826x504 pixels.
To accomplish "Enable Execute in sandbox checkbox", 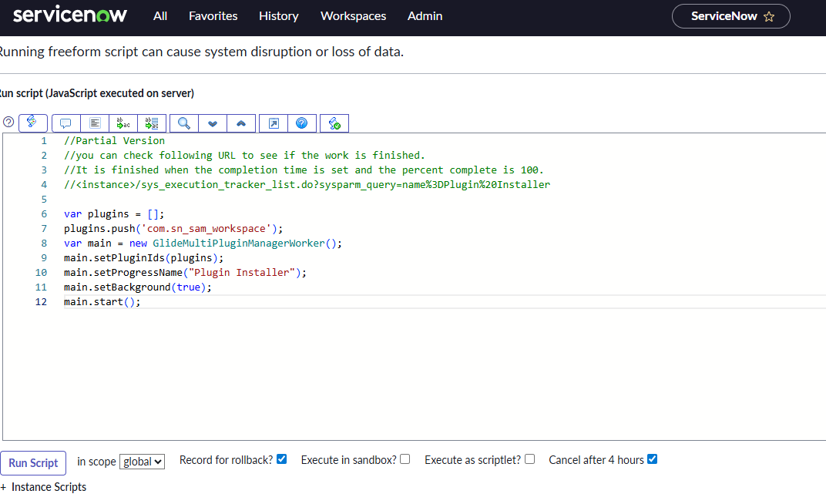I will pyautogui.click(x=405, y=459).
